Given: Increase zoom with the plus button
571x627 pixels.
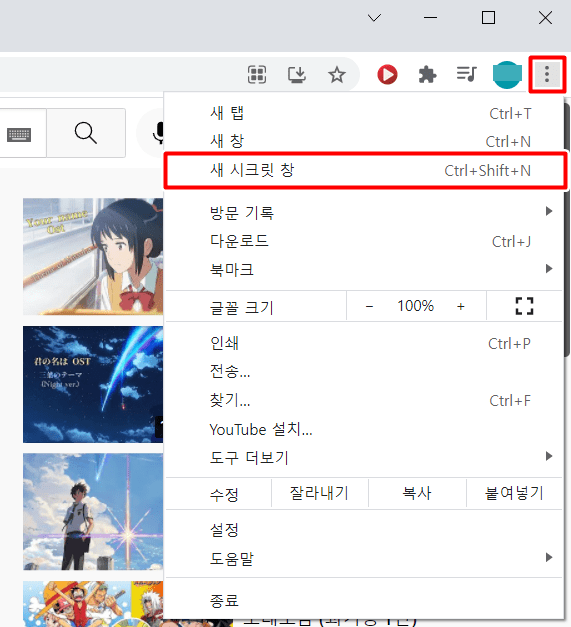Looking at the screenshot, I should [x=461, y=306].
